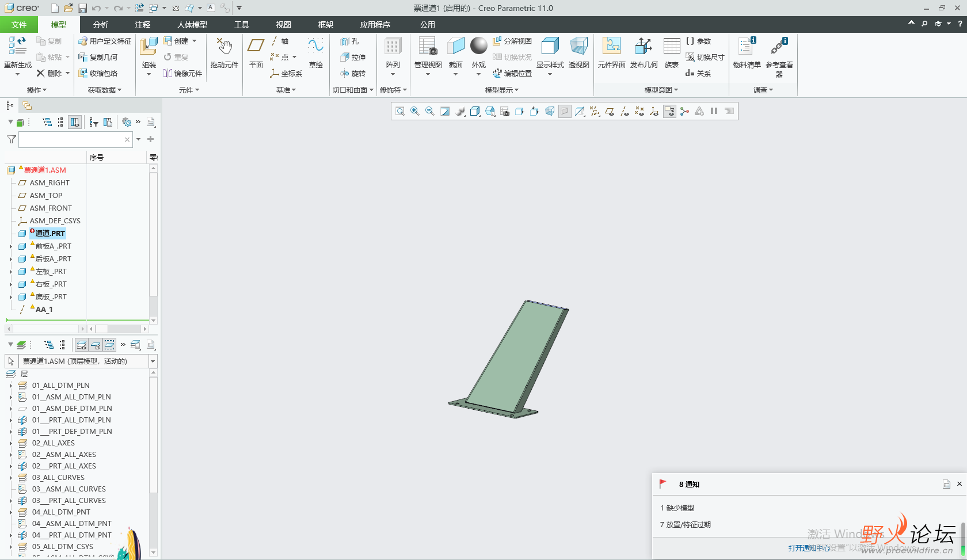This screenshot has width=967, height=560.
Task: Click the 平面 datum plane tool
Action: point(256,53)
